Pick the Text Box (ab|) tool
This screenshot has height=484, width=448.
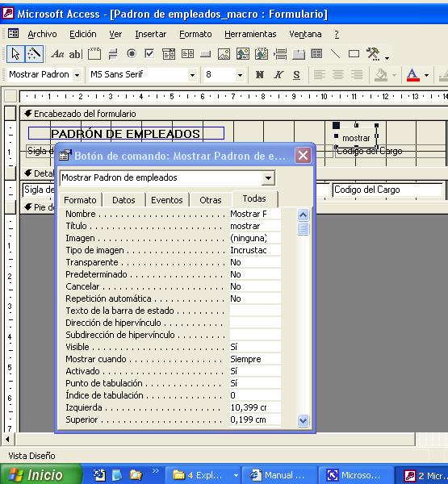75,54
